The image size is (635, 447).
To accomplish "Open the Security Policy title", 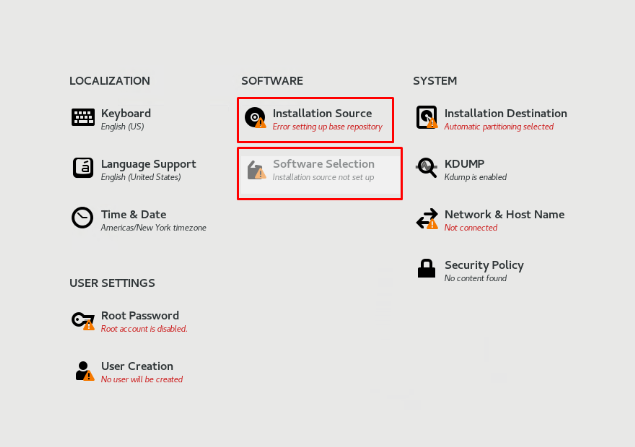I will [484, 265].
